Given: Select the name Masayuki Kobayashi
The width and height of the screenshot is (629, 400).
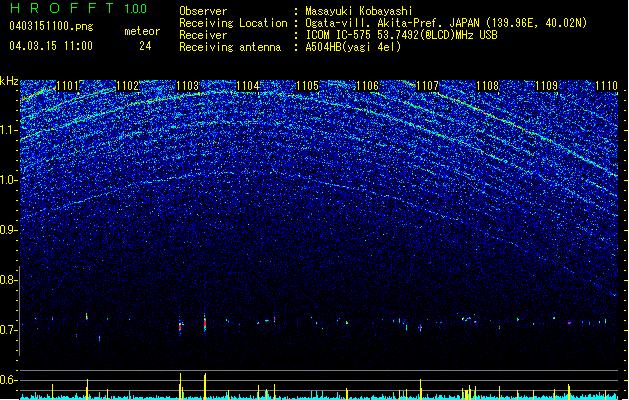Looking at the screenshot, I should tap(359, 11).
